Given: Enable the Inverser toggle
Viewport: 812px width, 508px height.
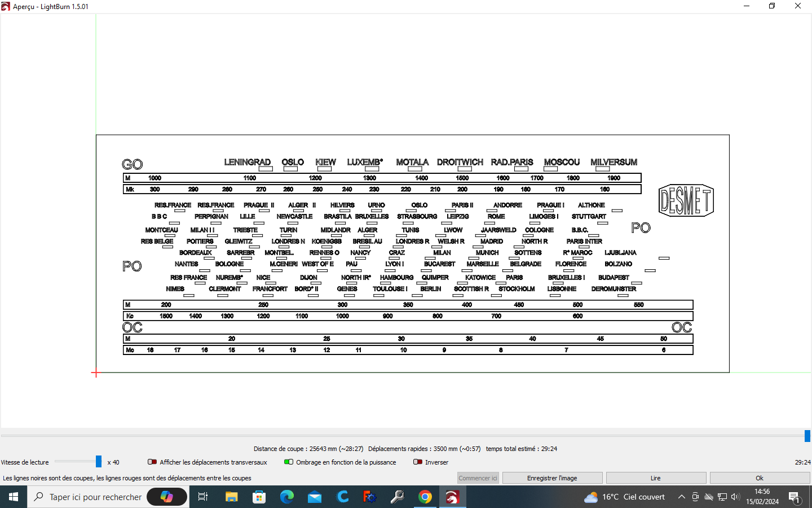Looking at the screenshot, I should (x=418, y=462).
